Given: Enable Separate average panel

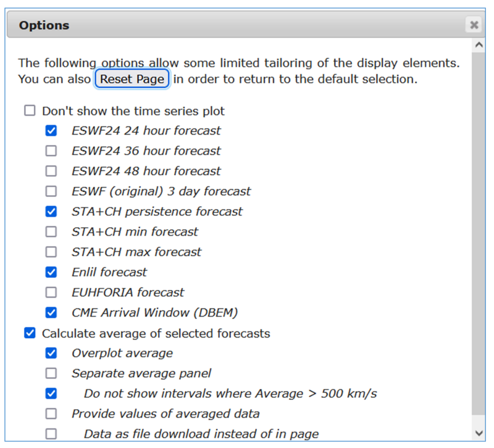Looking at the screenshot, I should click(x=51, y=373).
